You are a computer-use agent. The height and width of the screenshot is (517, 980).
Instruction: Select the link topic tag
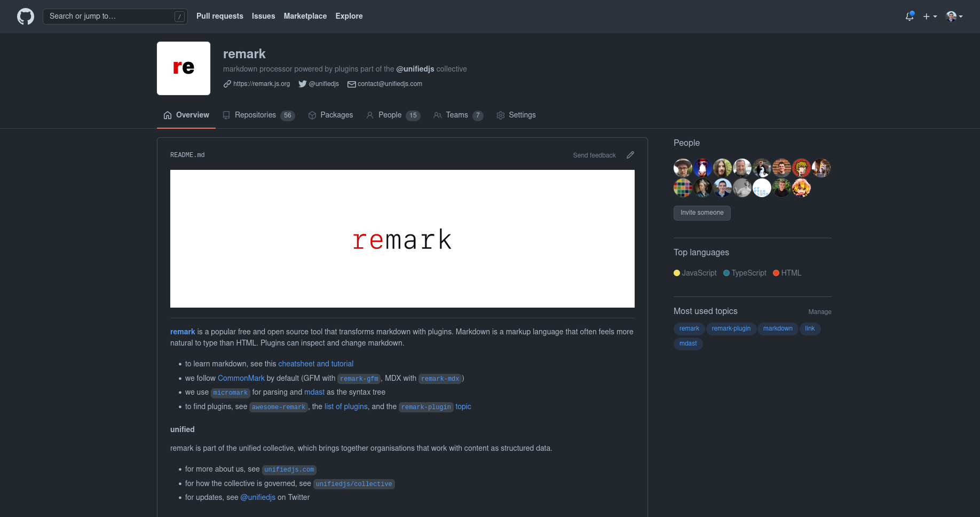pyautogui.click(x=810, y=328)
